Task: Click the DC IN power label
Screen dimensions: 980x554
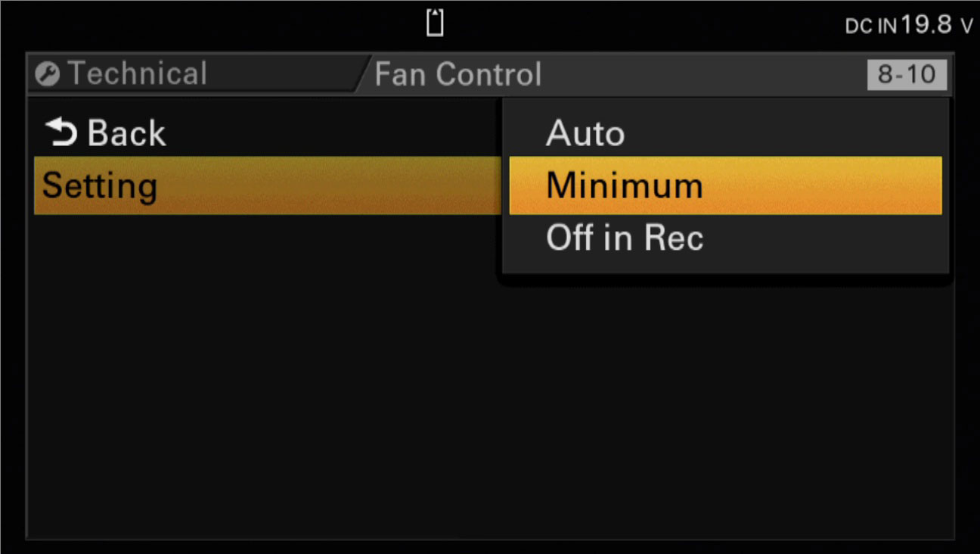Action: coord(871,26)
